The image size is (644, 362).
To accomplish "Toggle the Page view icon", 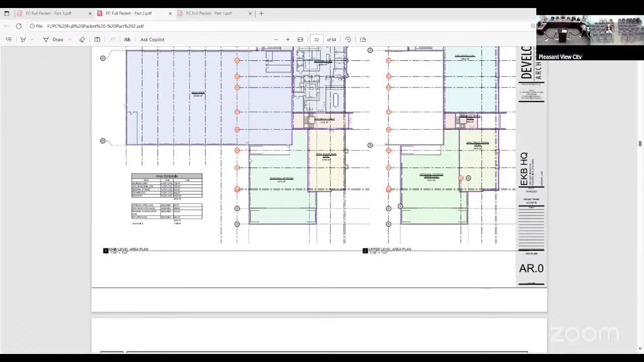I will point(363,39).
